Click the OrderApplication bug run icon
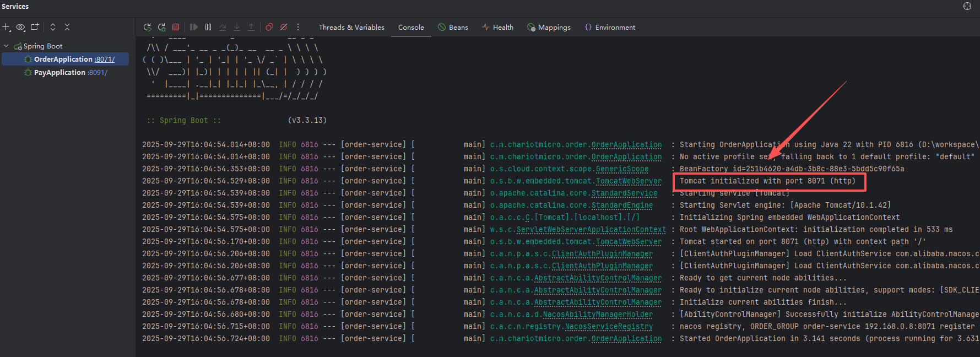Screen dimensions: 980x357 pos(28,59)
